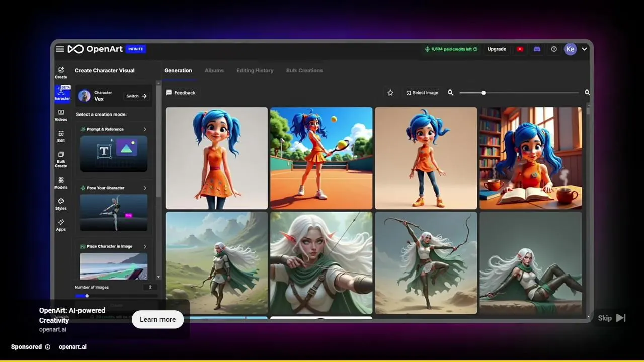The height and width of the screenshot is (362, 644).
Task: Open the Videos sidebar section
Action: [61, 115]
